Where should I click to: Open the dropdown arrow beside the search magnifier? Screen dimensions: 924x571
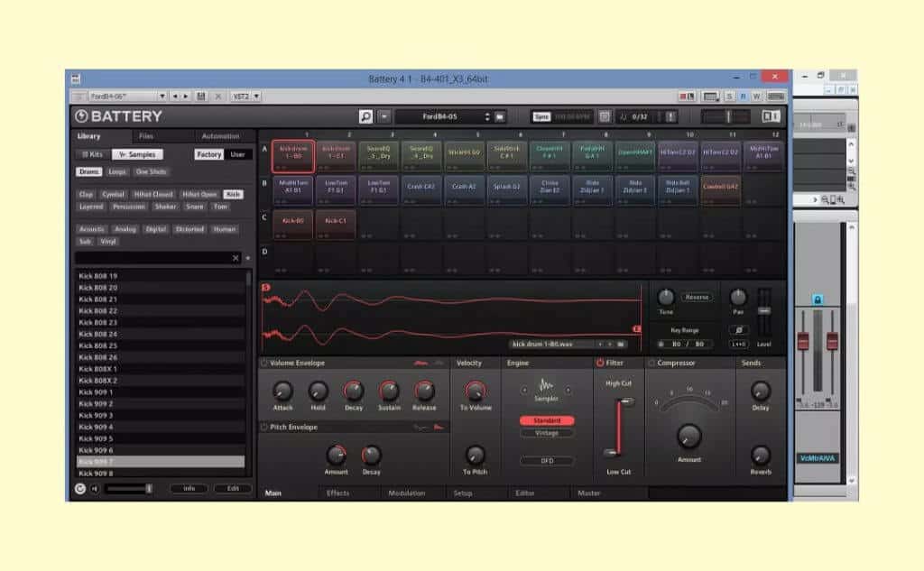(x=384, y=116)
